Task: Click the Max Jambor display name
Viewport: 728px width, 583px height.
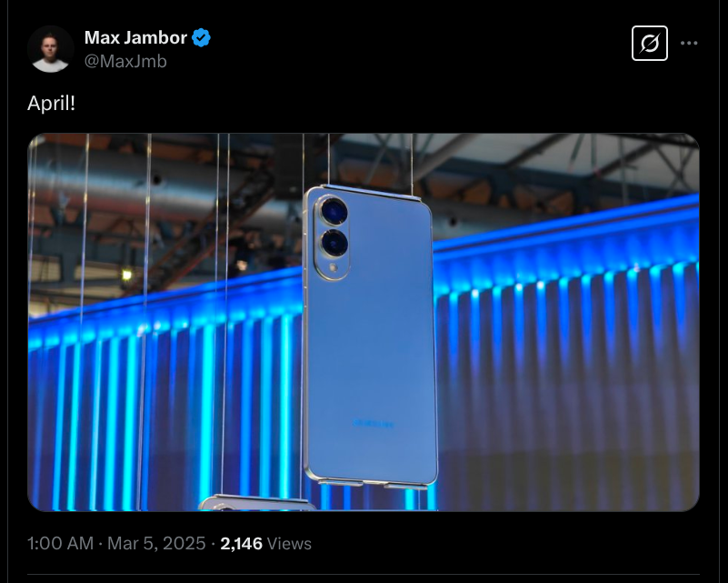Action: pos(135,37)
